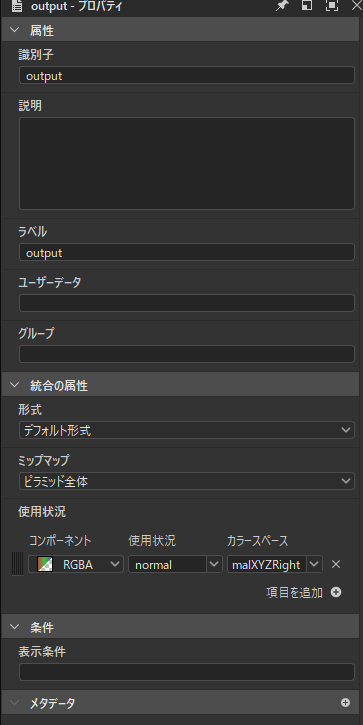Grab the usage row drag handle
The width and height of the screenshot is (363, 725).
[x=17, y=564]
